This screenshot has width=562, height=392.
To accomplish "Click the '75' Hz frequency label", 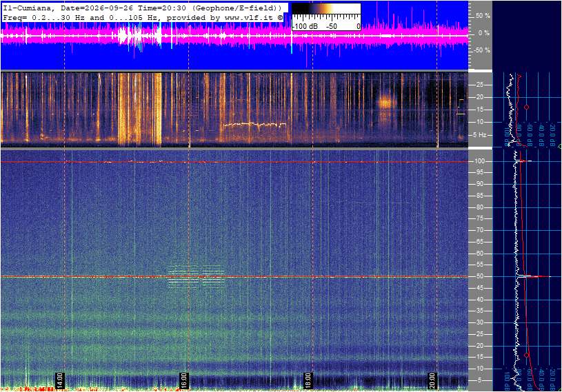I will 479,218.
